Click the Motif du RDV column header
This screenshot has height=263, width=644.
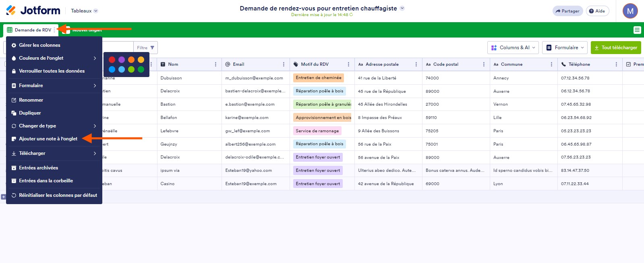point(322,64)
